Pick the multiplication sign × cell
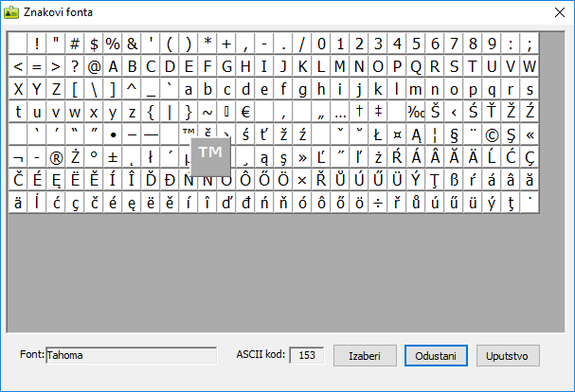The height and width of the screenshot is (392, 575). coord(301,179)
